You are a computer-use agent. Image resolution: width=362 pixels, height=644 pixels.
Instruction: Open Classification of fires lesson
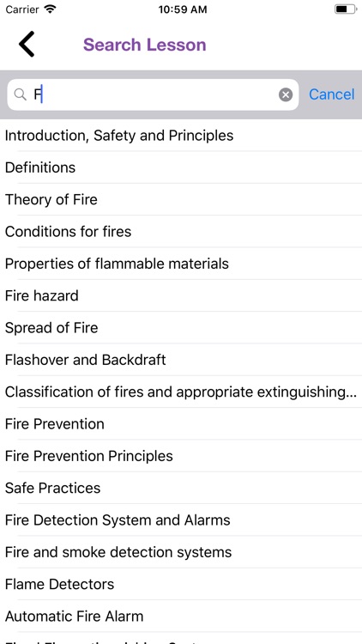(181, 392)
